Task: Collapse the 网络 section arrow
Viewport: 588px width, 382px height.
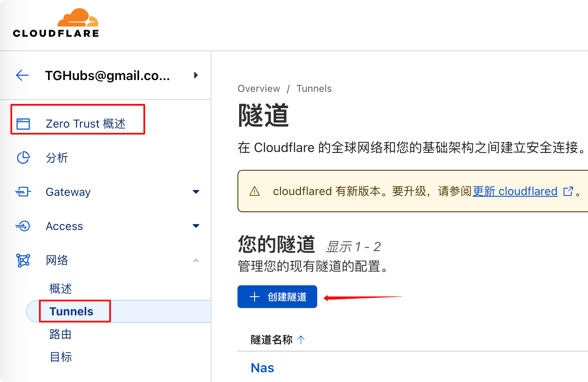Action: click(196, 260)
